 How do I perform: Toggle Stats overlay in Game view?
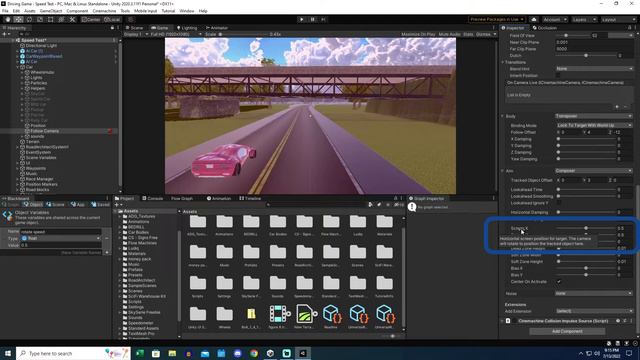point(468,34)
